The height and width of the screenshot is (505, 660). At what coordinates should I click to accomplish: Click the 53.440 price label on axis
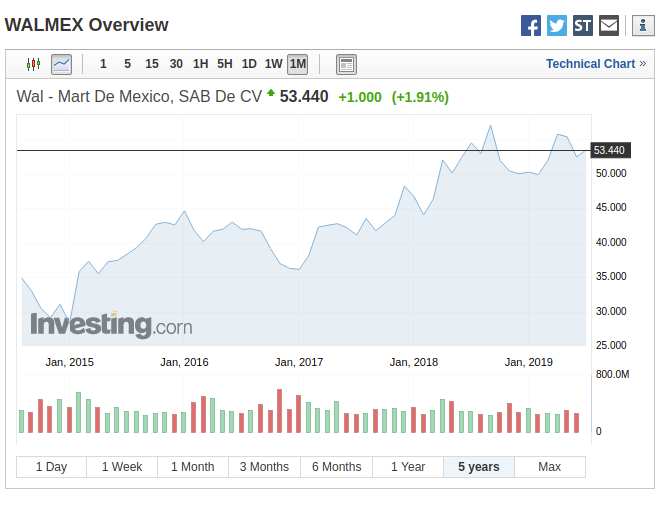(x=610, y=150)
